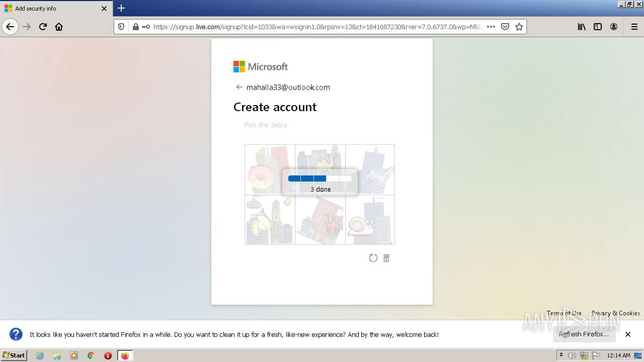Open network status tray icon
This screenshot has width=644, height=362.
tap(584, 355)
